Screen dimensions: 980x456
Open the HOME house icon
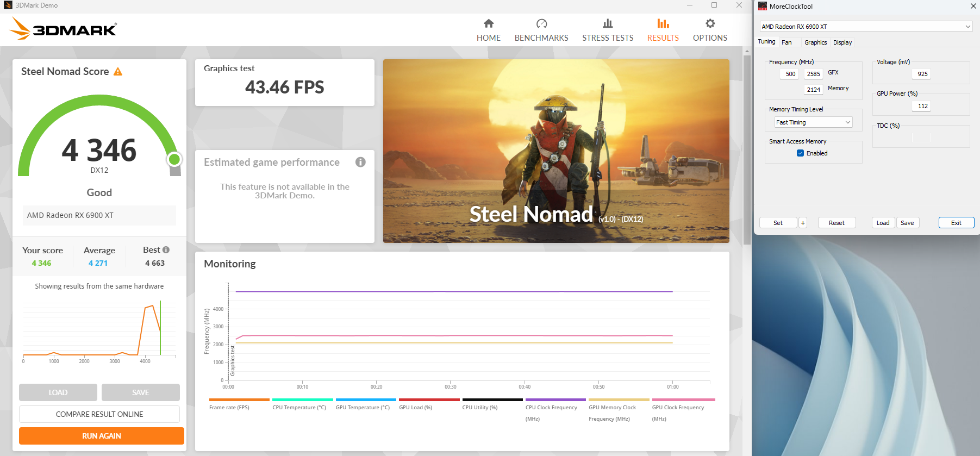489,23
